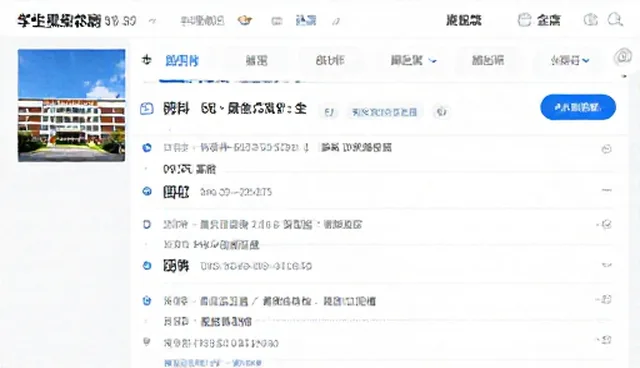
Task: Click the small grey badge after the bold heading
Action: coord(329,112)
